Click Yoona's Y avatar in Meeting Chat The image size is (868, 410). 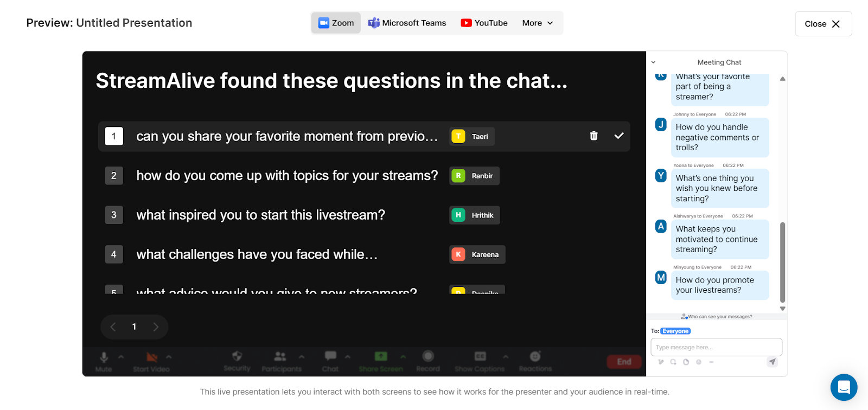(661, 175)
